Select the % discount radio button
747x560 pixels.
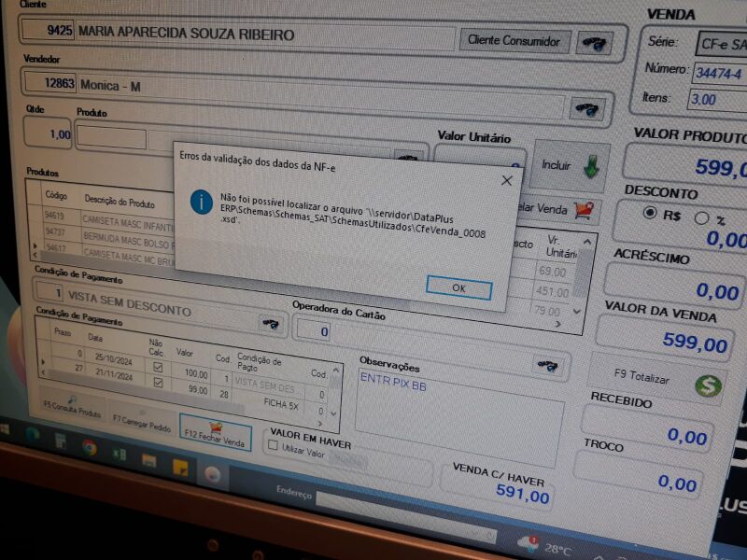pos(701,218)
